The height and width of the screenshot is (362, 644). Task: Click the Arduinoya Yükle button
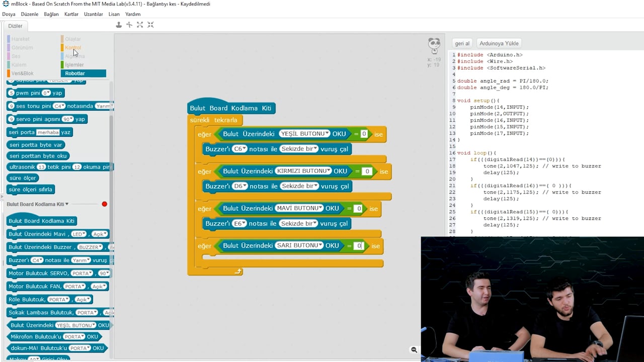pyautogui.click(x=499, y=43)
